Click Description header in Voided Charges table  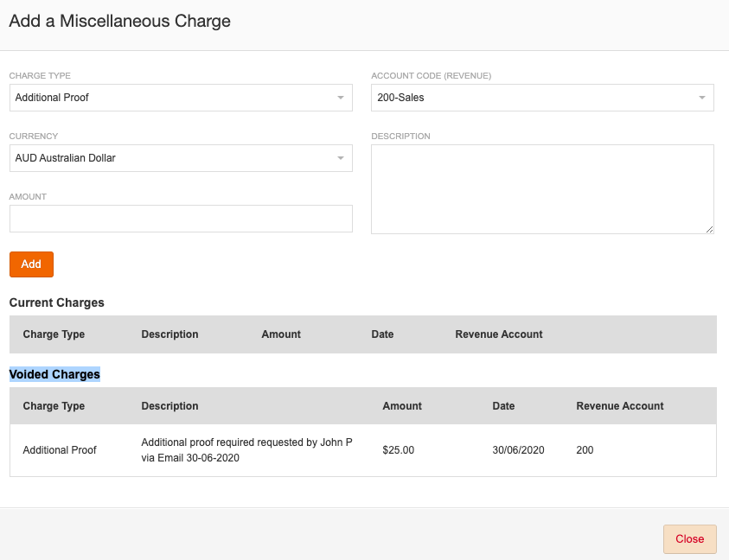[x=169, y=406]
